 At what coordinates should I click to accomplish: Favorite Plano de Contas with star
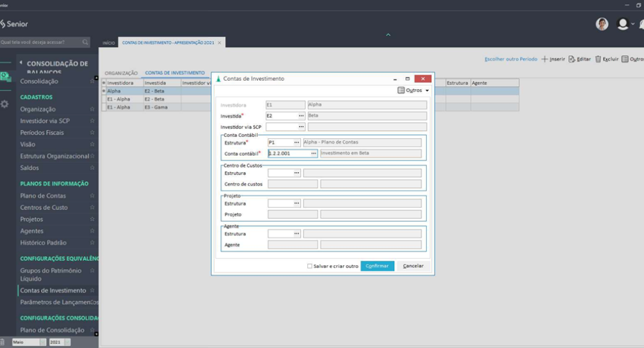(x=92, y=196)
